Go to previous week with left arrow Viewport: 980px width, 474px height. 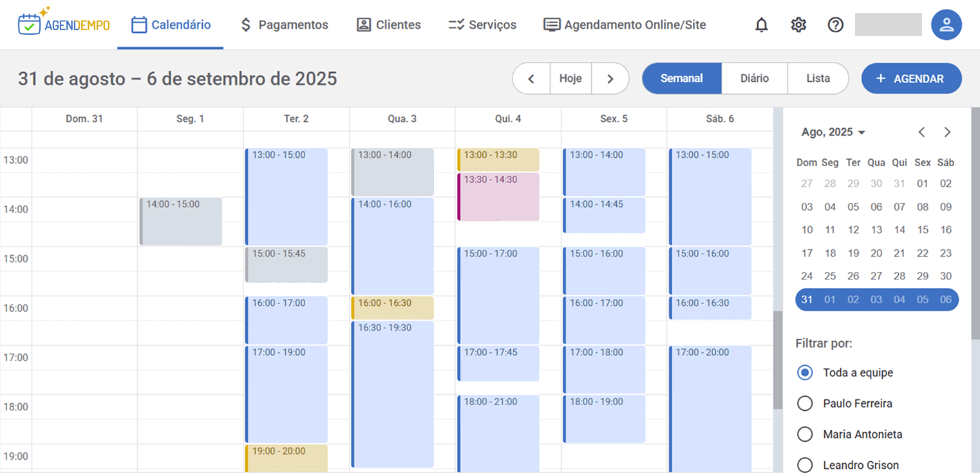[x=531, y=78]
